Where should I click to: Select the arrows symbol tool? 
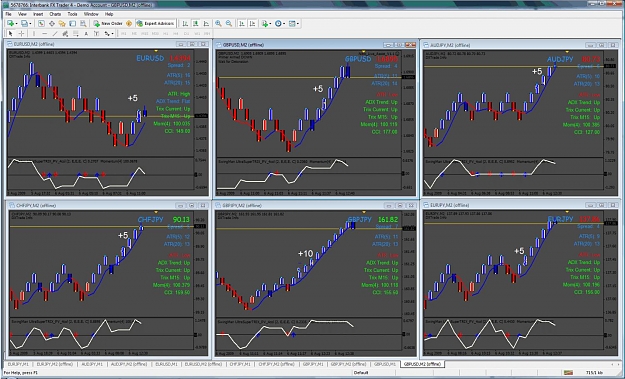(x=107, y=34)
